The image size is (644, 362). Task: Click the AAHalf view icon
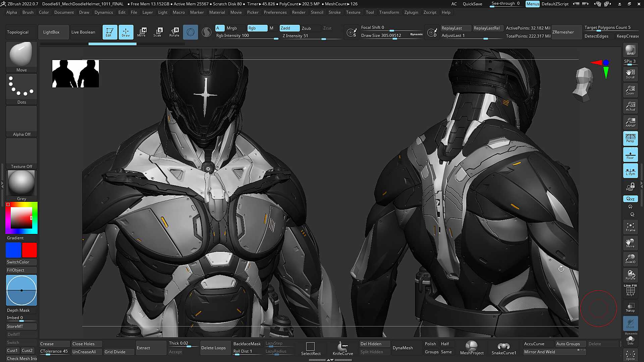(630, 122)
